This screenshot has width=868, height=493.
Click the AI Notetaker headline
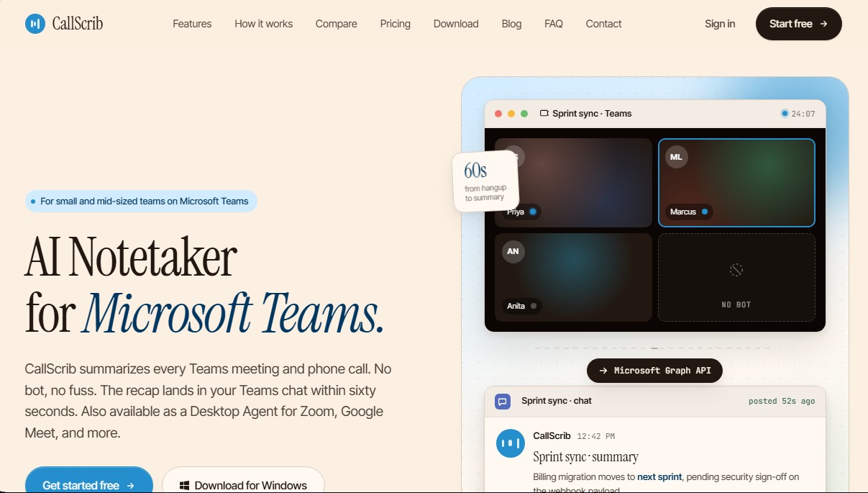[131, 257]
